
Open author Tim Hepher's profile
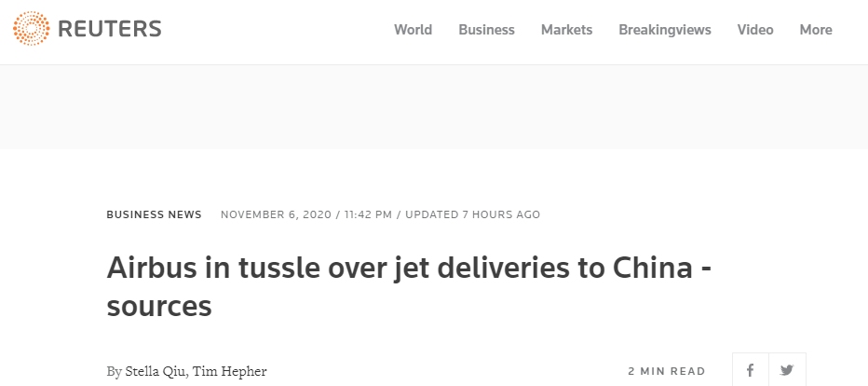pyautogui.click(x=231, y=371)
